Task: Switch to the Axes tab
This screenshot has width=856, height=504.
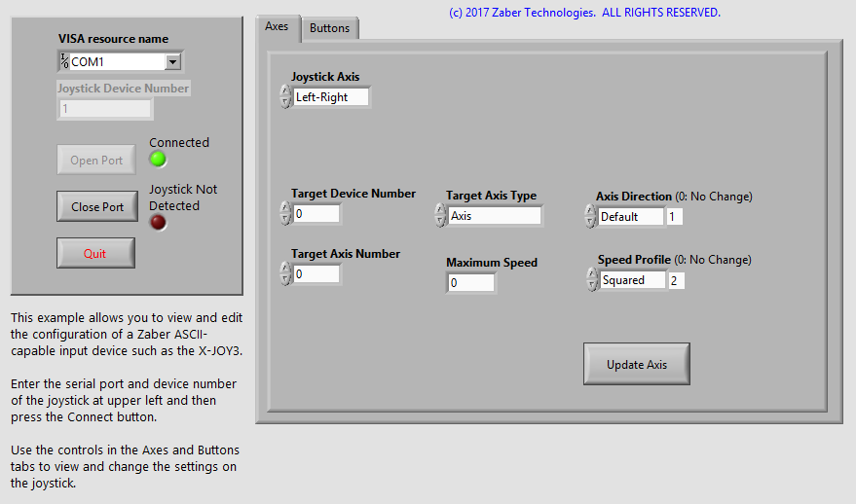Action: (277, 26)
